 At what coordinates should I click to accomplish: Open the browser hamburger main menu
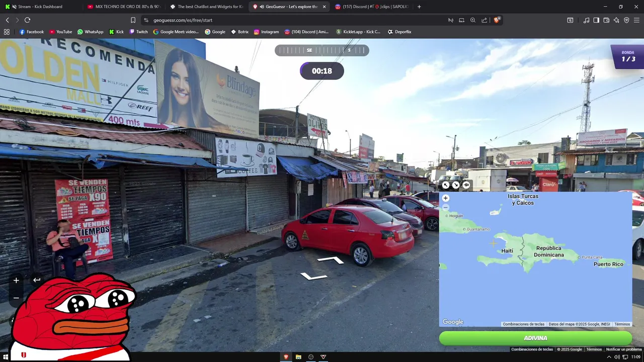point(636,20)
